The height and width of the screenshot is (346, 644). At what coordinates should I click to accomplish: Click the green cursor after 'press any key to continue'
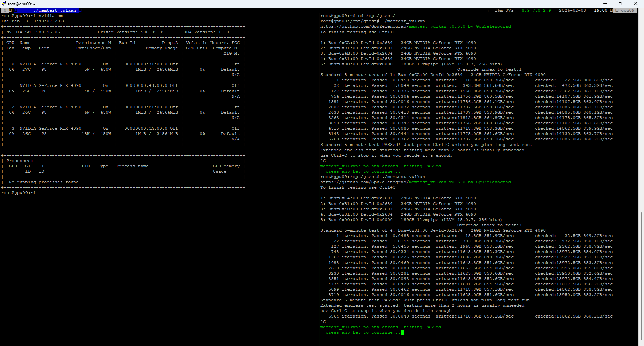pos(402,332)
